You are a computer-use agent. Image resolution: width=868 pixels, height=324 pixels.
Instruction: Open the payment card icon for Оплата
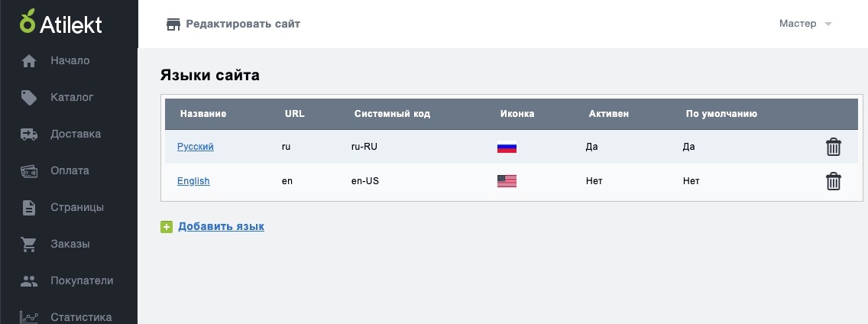pyautogui.click(x=29, y=171)
